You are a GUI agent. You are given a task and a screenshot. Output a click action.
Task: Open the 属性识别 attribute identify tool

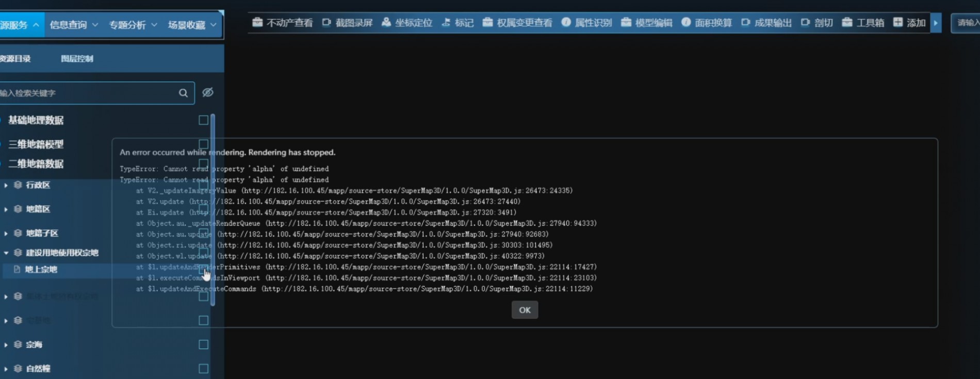[x=586, y=23]
